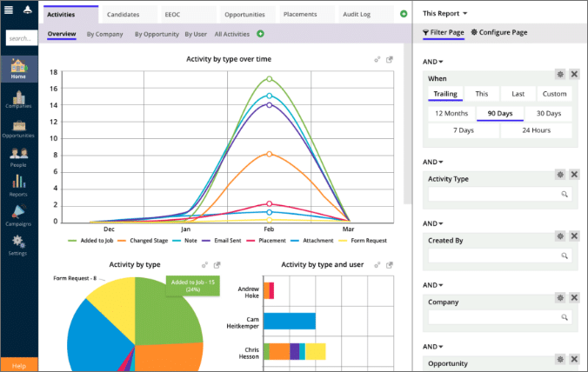Pop out Activity by type and user chart
Screen dimensions: 588x372
[390, 265]
